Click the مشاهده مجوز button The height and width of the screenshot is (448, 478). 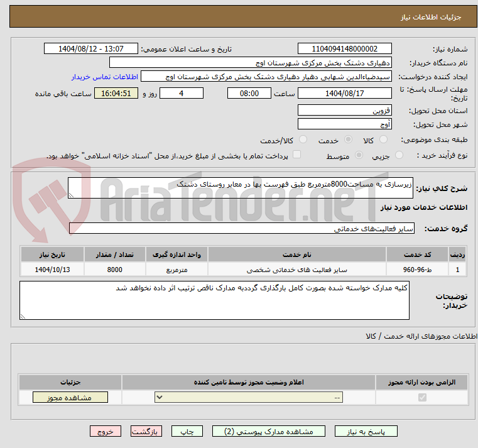(x=70, y=397)
